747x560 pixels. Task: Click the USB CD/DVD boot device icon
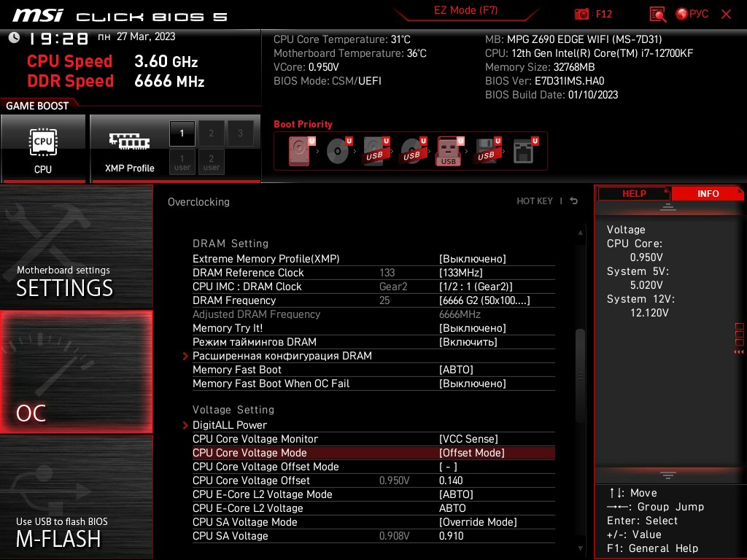pos(413,151)
